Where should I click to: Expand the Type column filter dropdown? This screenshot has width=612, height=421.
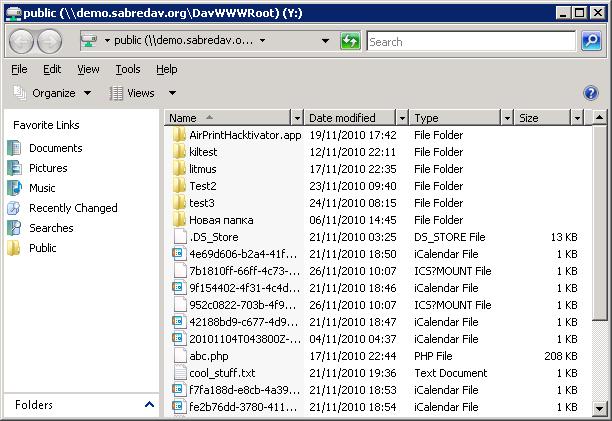pyautogui.click(x=507, y=117)
